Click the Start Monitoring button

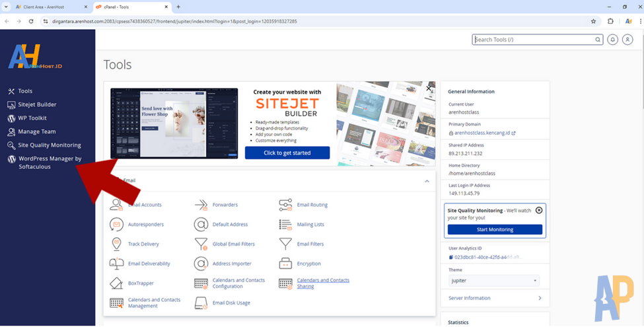click(x=495, y=230)
